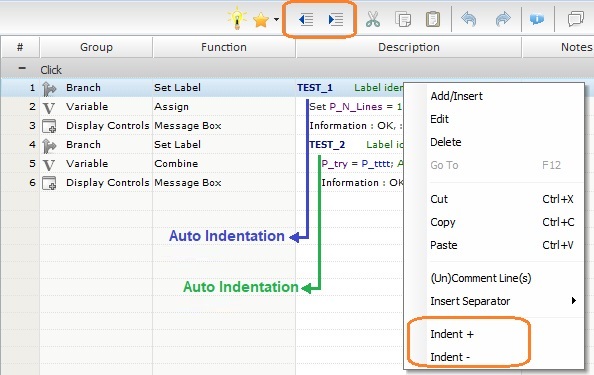Viewport: 594px width, 375px height.
Task: Click the blue info speech bubble icon
Action: [537, 19]
